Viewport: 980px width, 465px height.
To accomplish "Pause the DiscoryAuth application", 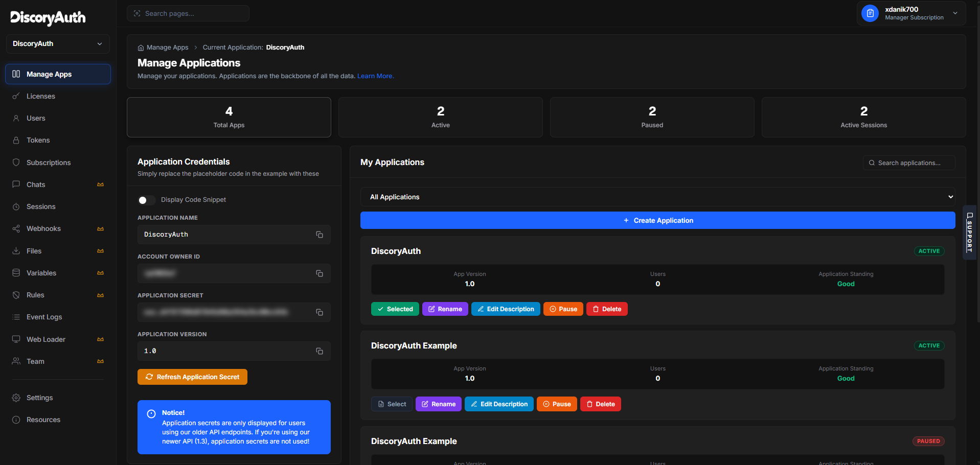I will point(563,309).
